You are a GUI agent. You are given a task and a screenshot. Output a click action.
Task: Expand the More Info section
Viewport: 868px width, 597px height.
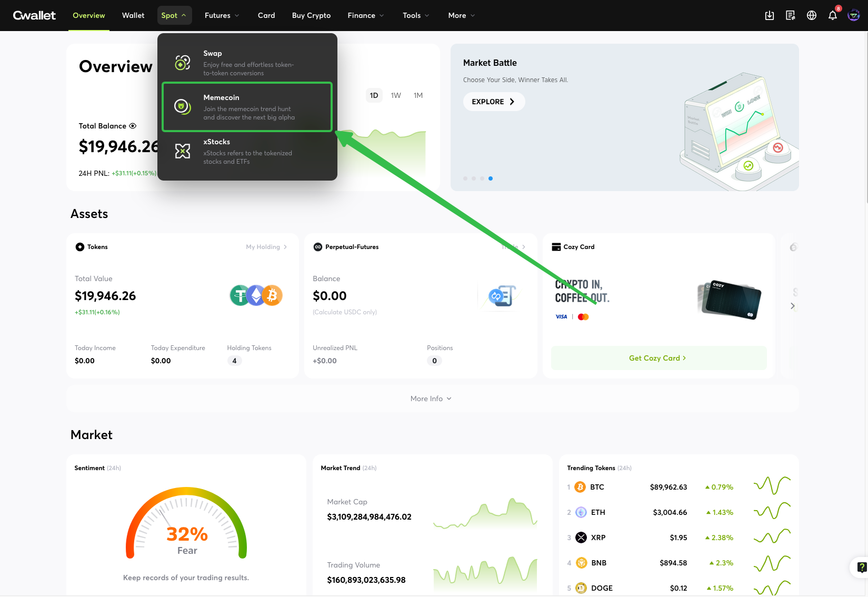coord(431,399)
